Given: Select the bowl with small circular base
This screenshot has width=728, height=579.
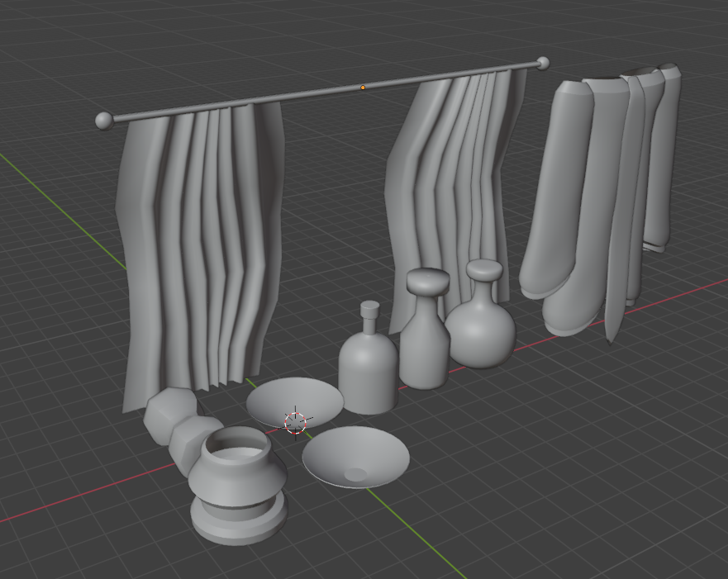Looking at the screenshot, I should (x=356, y=457).
